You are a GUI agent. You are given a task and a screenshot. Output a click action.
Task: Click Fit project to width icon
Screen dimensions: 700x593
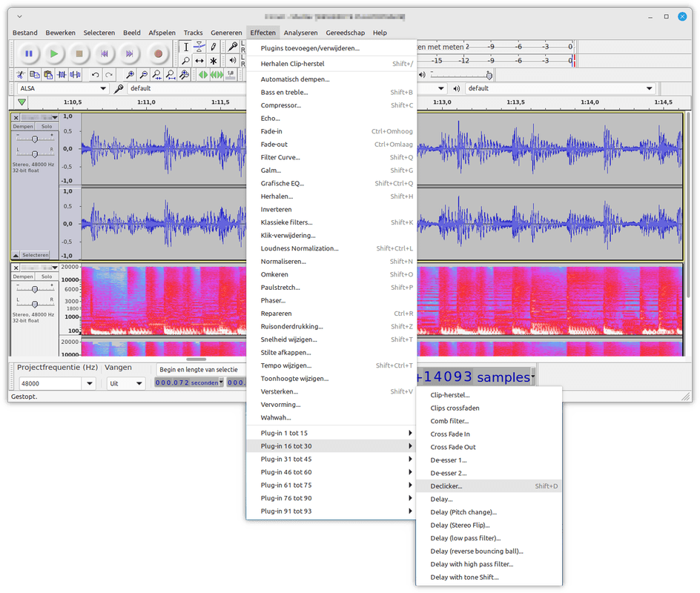pos(171,75)
